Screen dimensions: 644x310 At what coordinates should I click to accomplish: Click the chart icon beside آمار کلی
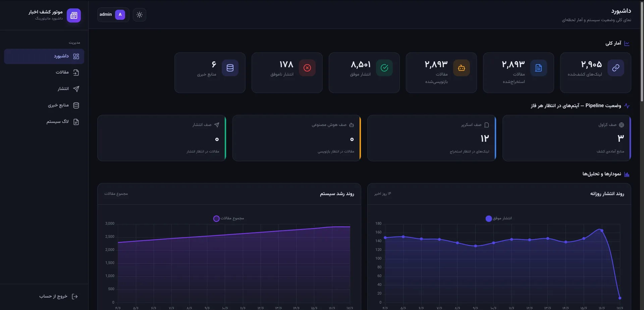coord(627,43)
